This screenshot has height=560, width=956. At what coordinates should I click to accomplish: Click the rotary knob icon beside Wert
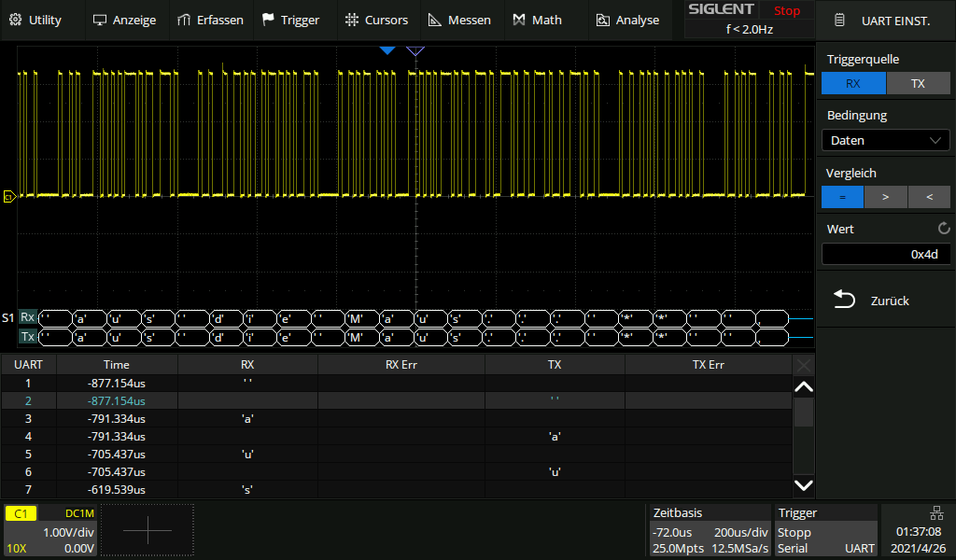click(943, 229)
